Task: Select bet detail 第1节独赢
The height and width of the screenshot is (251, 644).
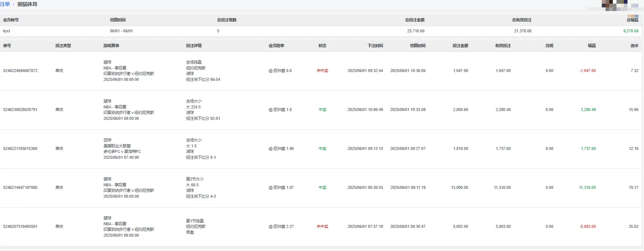Action: click(195, 221)
